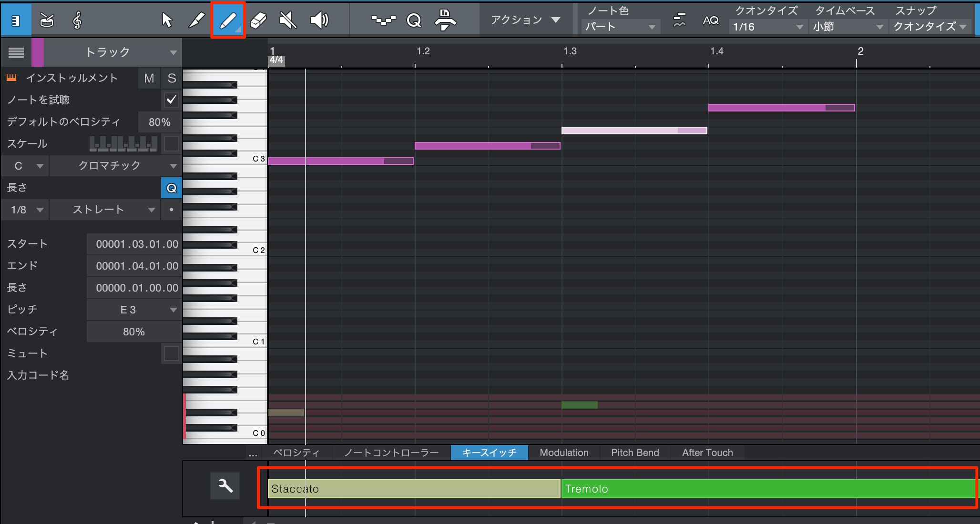Select the Eraser tool
The height and width of the screenshot is (524, 980).
[x=258, y=20]
